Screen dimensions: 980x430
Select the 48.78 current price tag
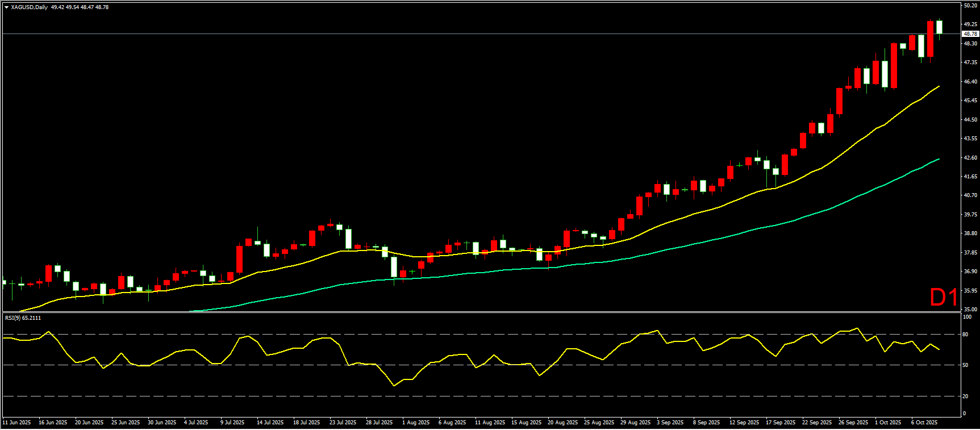(970, 34)
